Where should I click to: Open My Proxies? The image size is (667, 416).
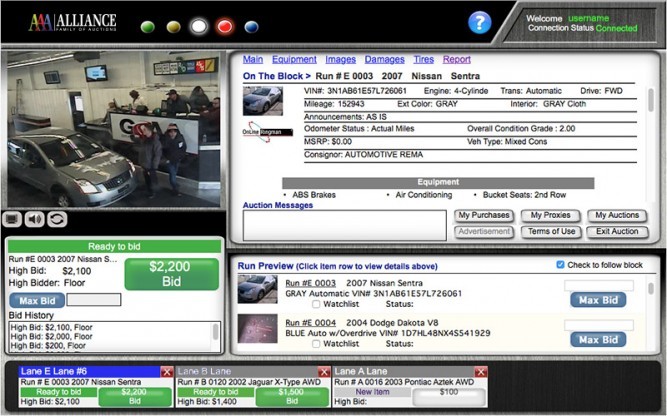pos(550,215)
